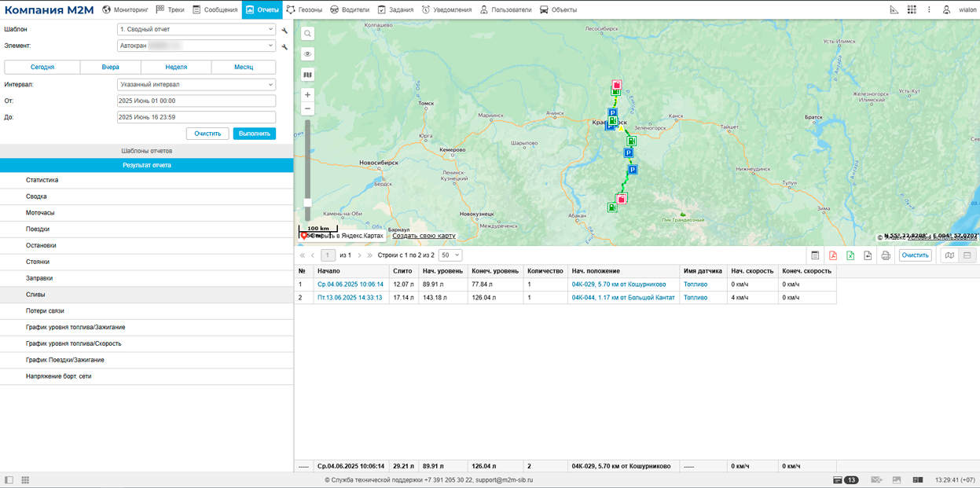980x488 pixels.
Task: Open the three-dot more menu
Action: (x=929, y=9)
